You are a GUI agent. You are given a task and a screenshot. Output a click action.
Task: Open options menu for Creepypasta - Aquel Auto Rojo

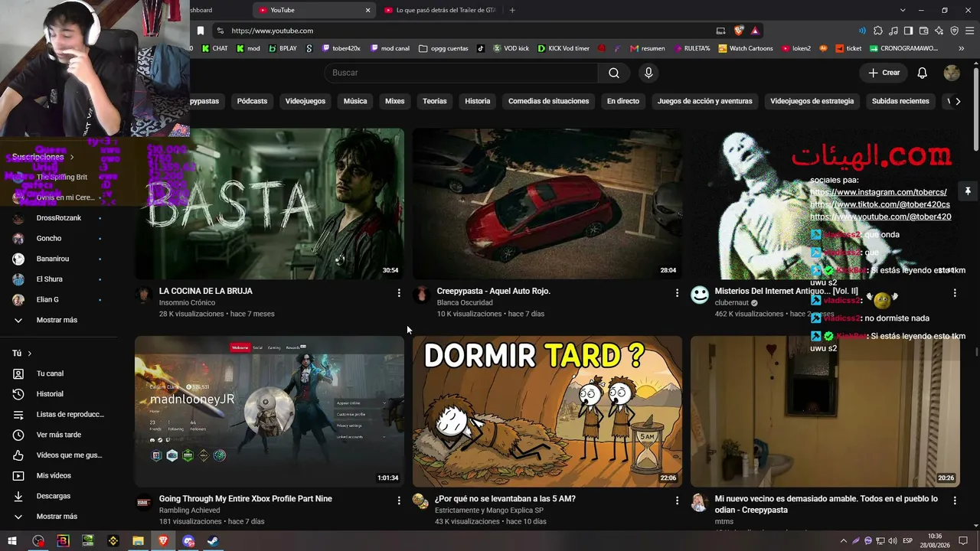pos(677,293)
